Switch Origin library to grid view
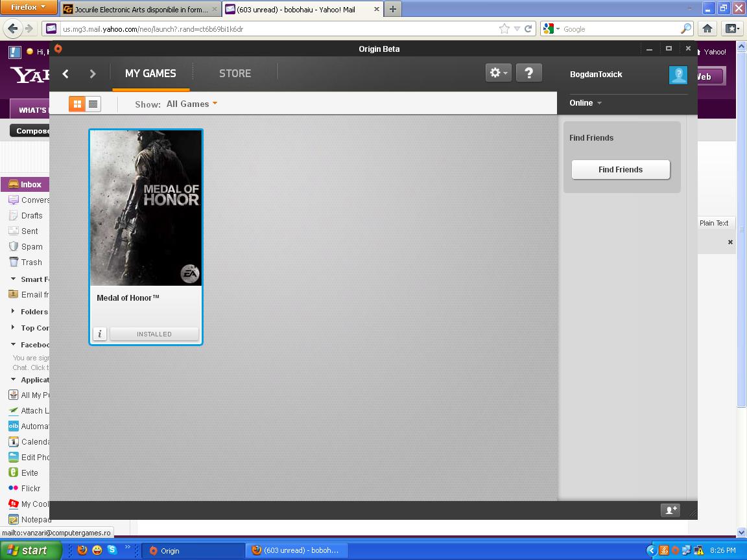Viewport: 747px width, 560px height. tap(77, 104)
